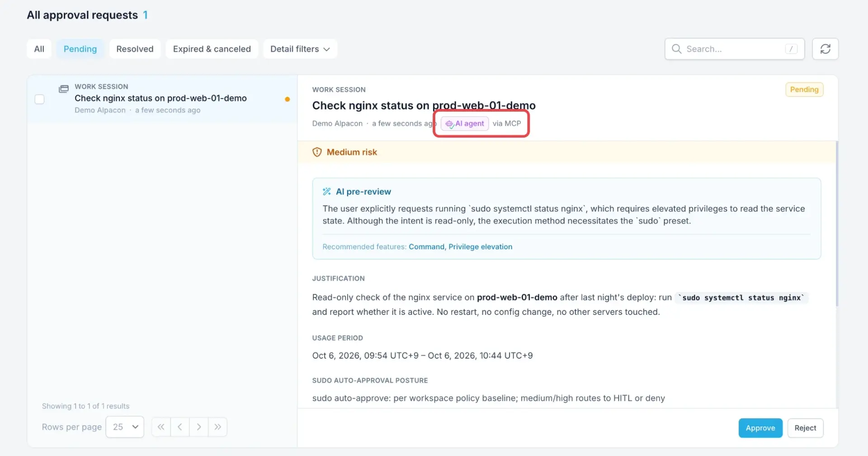Click the Command recommended feature link
Screen dimensions: 868x456
(427, 247)
